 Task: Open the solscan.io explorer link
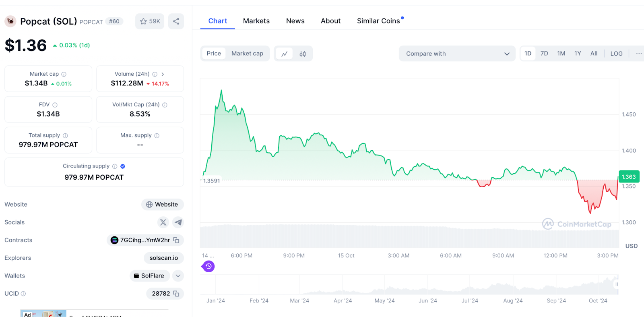point(164,258)
